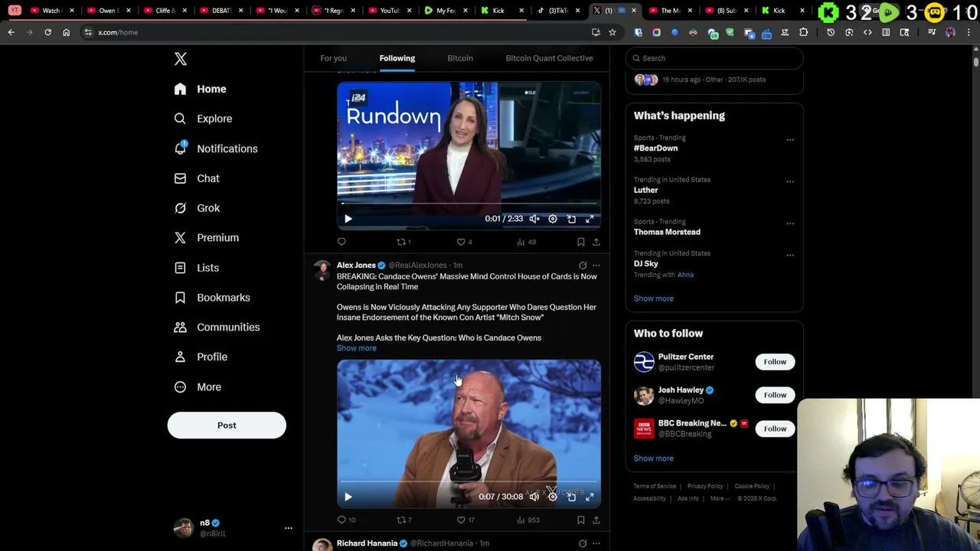Bookmark this page with star icon
980x551 pixels.
pos(612,32)
